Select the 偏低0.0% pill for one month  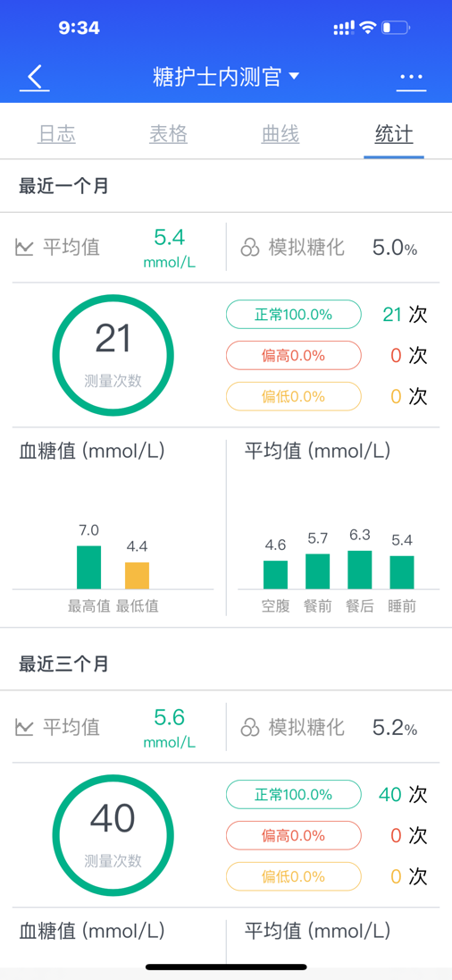tap(293, 396)
